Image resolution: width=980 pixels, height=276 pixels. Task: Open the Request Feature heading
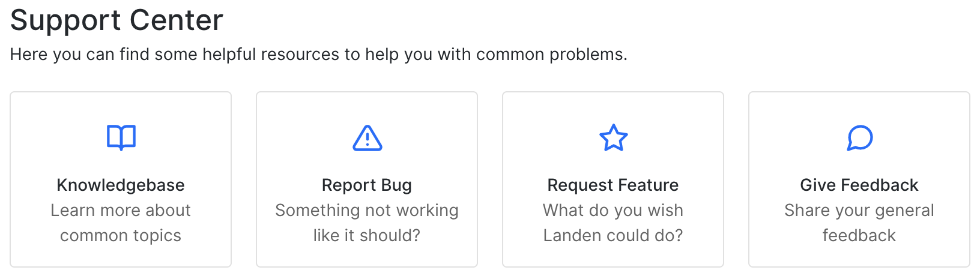(613, 185)
